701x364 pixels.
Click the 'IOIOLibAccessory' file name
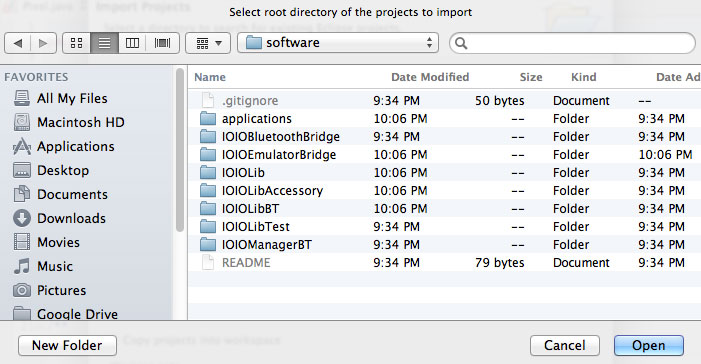pyautogui.click(x=272, y=191)
